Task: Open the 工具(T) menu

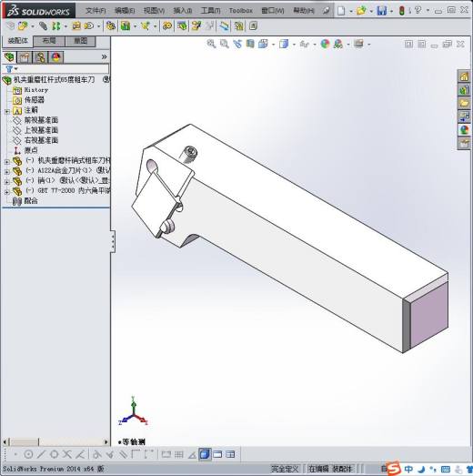Action: point(211,11)
